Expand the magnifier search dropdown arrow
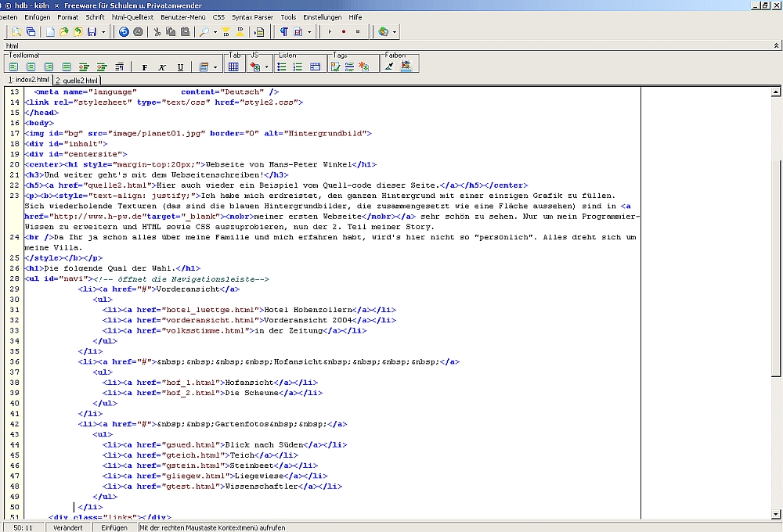This screenshot has height=532, width=783. pos(214,32)
